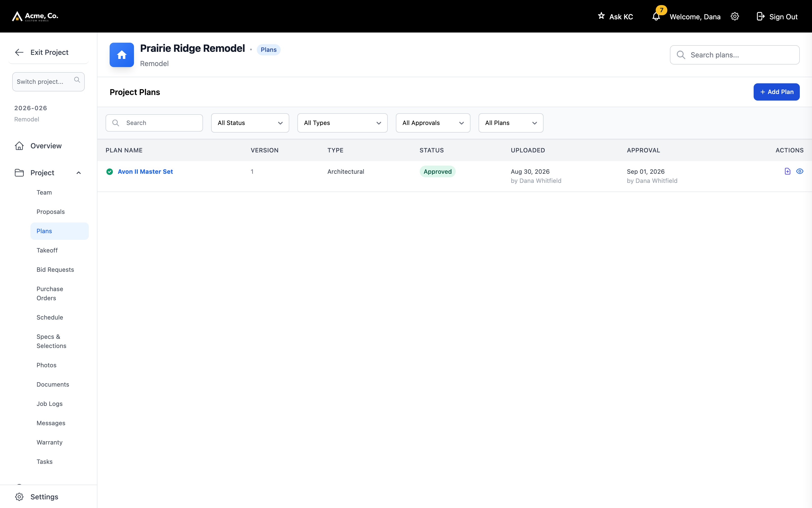Focus the Search plans field
Viewport: 812px width, 508px height.
point(735,55)
